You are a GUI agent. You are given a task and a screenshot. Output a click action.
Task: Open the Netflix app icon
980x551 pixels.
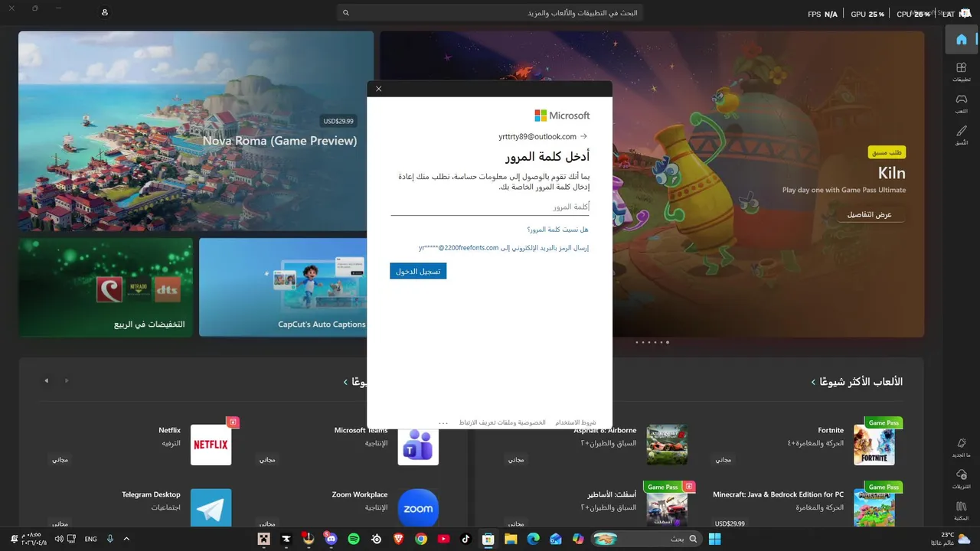pos(211,445)
